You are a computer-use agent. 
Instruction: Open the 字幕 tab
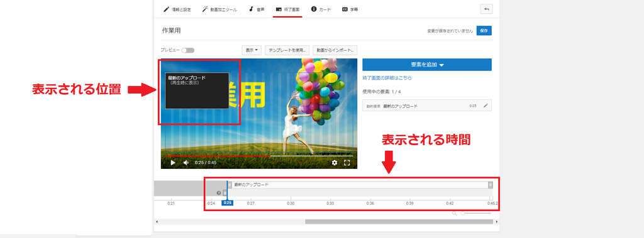pos(350,9)
